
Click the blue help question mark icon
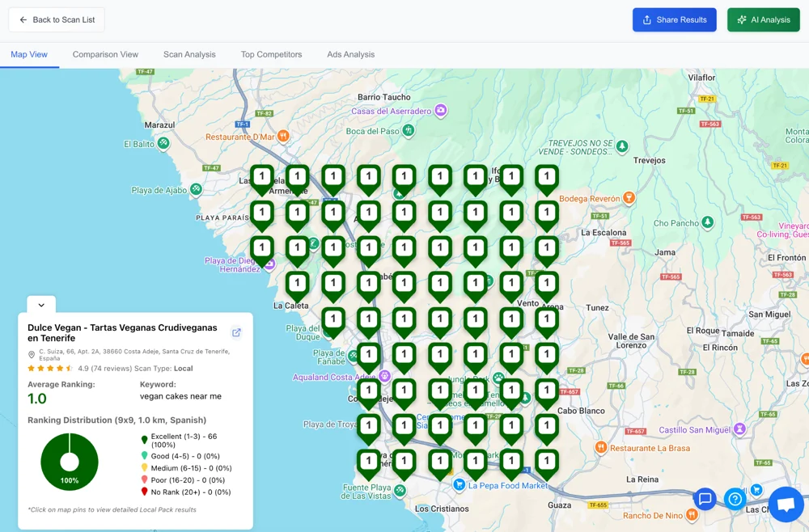735,499
